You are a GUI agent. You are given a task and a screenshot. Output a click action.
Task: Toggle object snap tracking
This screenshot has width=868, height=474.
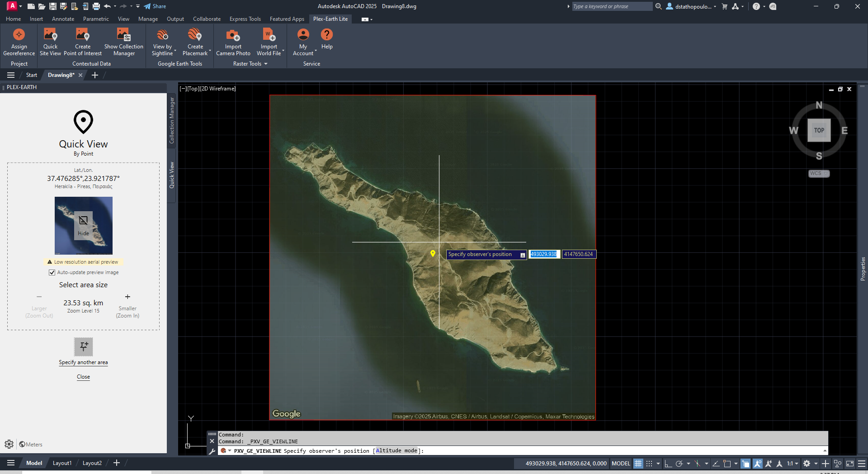click(x=716, y=463)
